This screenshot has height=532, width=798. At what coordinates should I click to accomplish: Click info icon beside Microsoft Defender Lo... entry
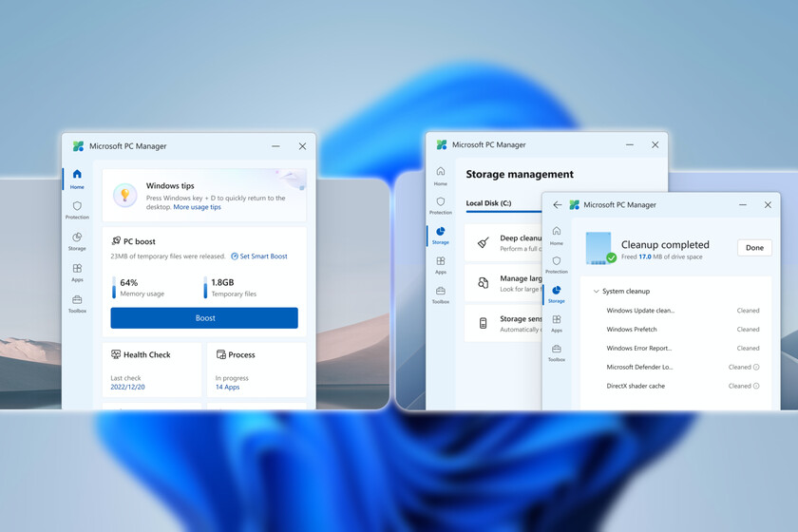click(x=756, y=367)
